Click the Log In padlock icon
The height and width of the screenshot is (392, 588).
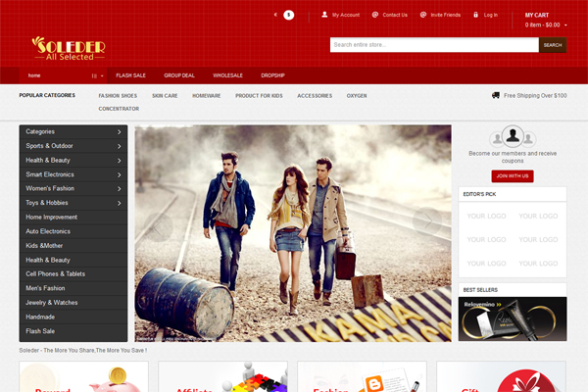point(475,15)
